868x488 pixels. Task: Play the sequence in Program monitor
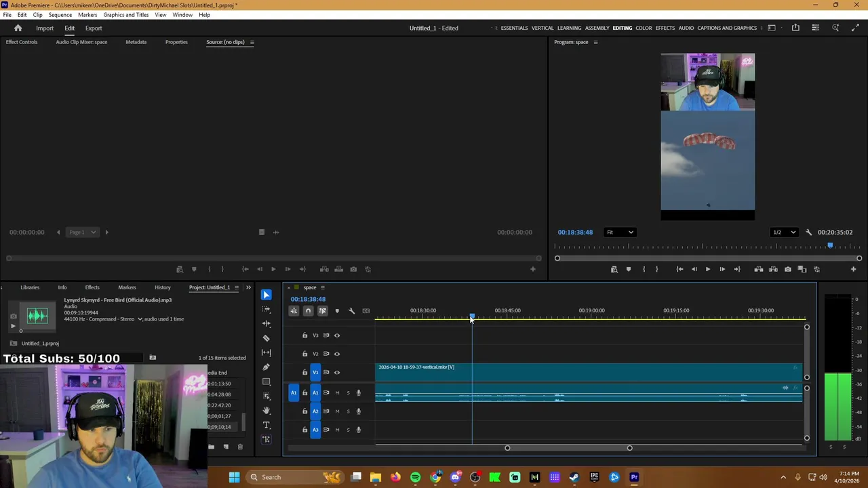pyautogui.click(x=707, y=269)
